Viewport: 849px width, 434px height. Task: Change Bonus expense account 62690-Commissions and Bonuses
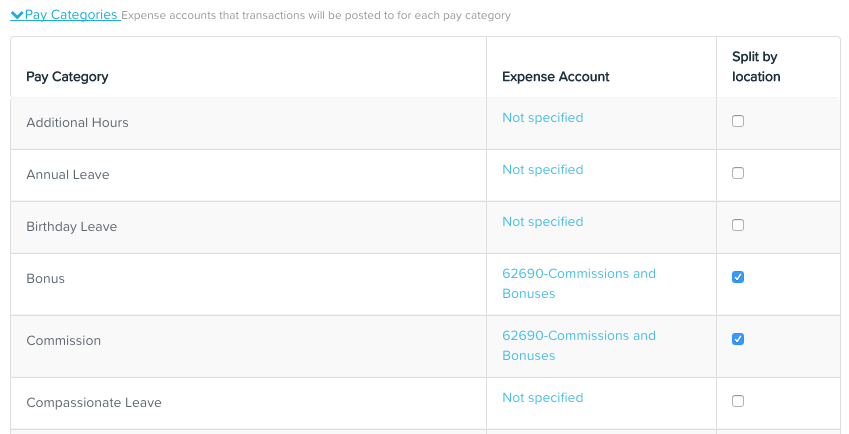tap(579, 284)
